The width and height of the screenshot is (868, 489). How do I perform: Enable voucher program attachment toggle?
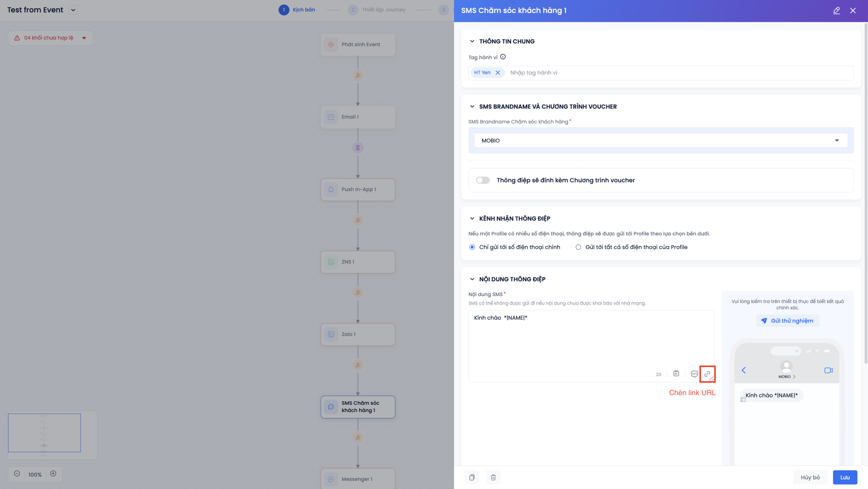pyautogui.click(x=482, y=180)
